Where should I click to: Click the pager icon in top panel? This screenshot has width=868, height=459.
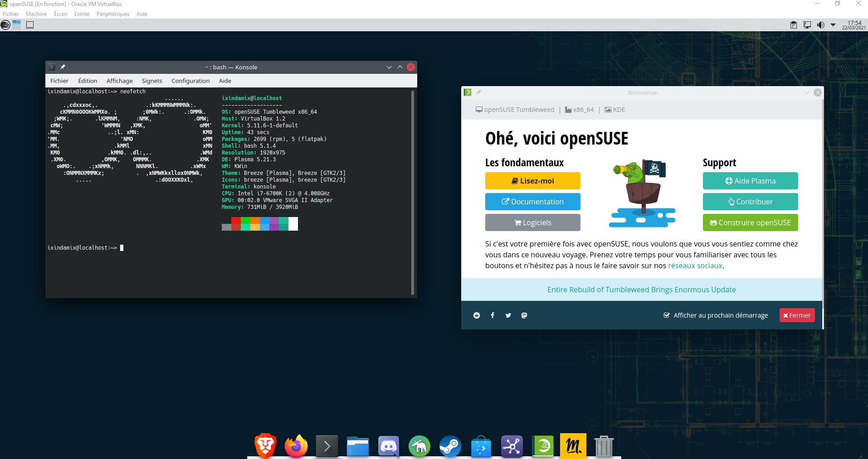(x=17, y=25)
